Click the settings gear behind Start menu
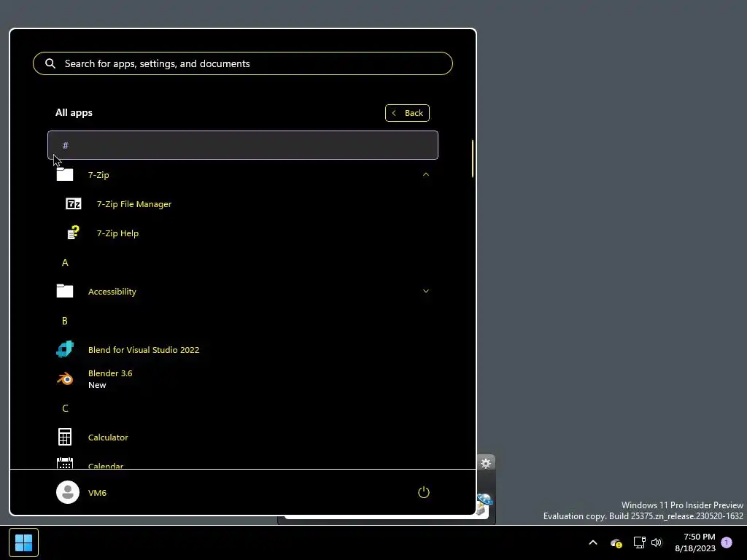 (x=485, y=463)
